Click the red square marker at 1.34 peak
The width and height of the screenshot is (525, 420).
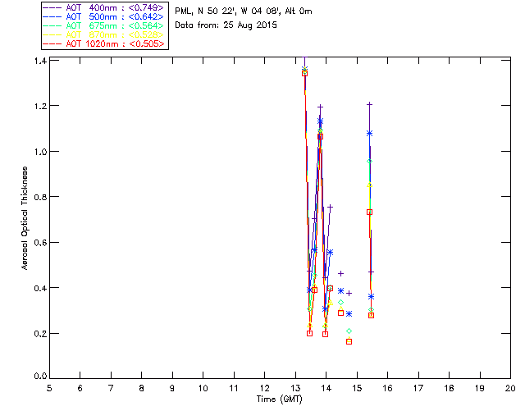pos(304,73)
